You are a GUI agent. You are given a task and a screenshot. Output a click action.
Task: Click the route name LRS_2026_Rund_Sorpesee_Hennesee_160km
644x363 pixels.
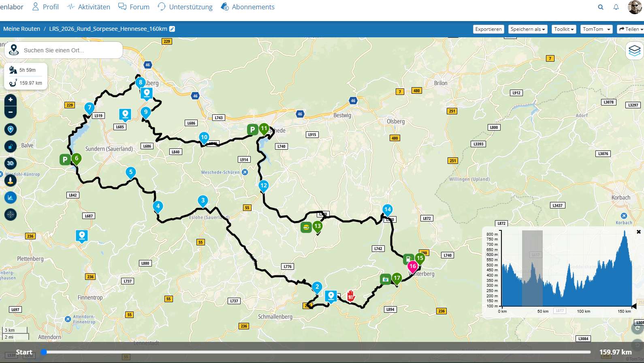[x=108, y=29]
